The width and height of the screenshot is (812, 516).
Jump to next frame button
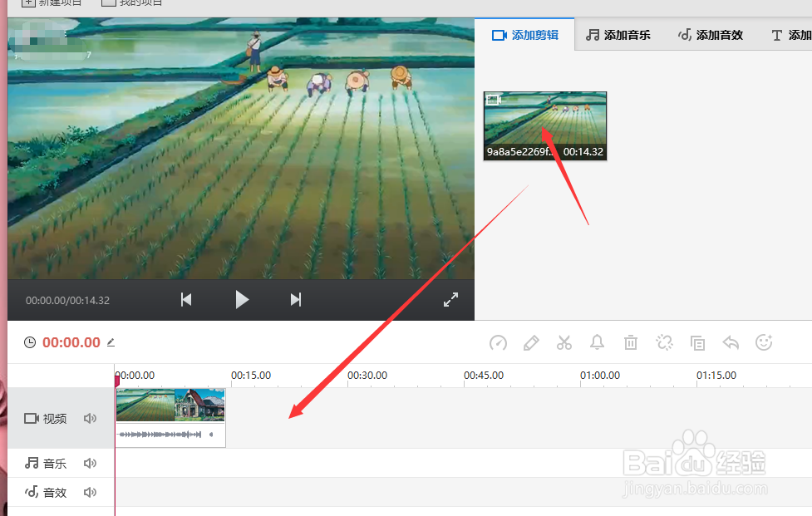coord(296,300)
